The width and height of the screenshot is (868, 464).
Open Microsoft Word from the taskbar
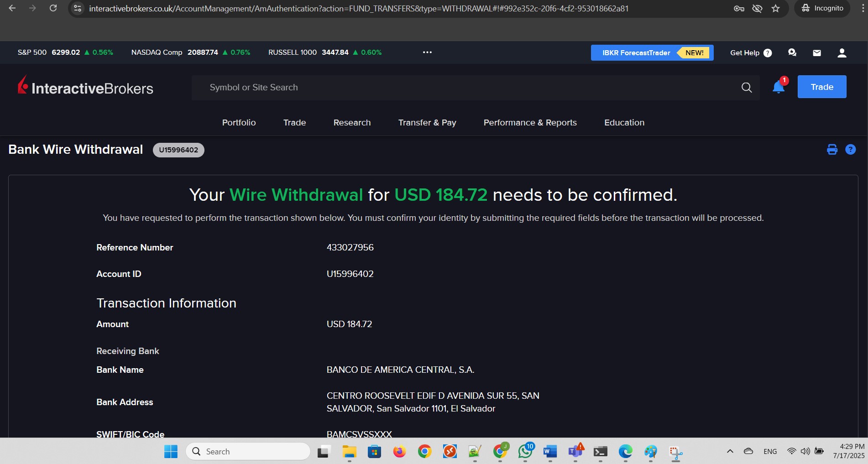coord(550,451)
